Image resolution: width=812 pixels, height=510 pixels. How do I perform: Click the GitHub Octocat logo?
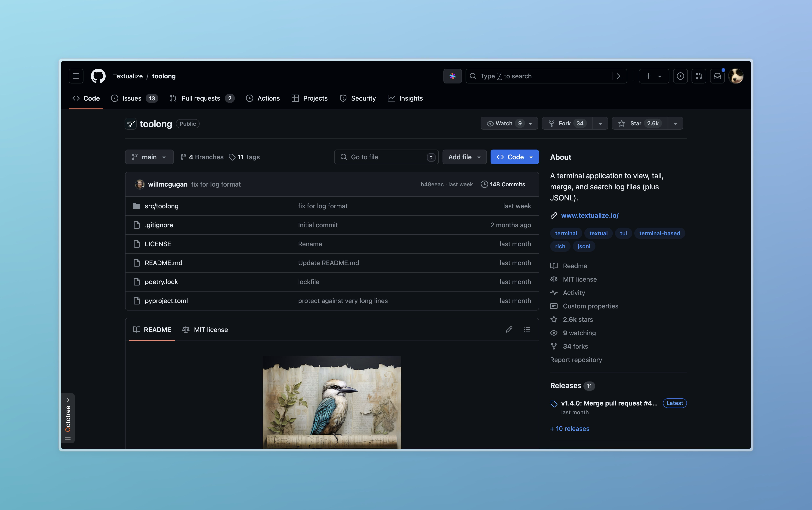point(98,76)
